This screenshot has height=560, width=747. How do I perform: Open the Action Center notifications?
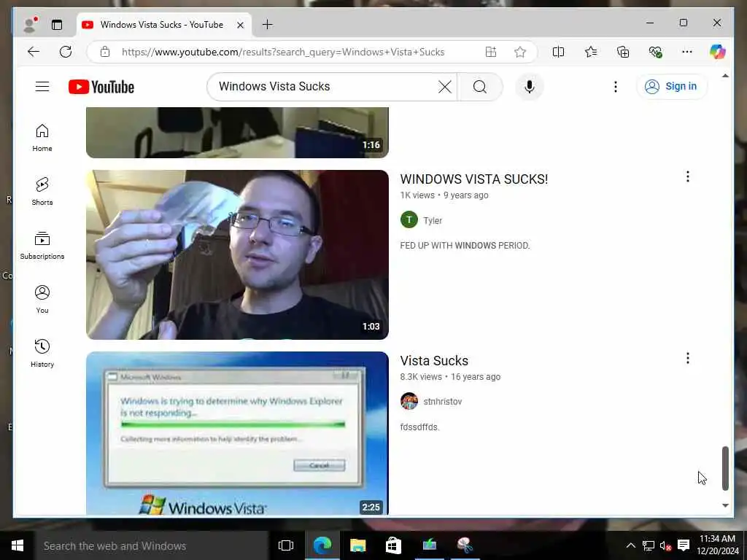pyautogui.click(x=684, y=545)
